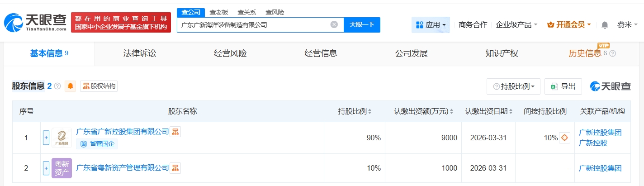The height and width of the screenshot is (186, 644).
Task: Open equity structure icon next to 广东省粤新资产管理有限公司
Action: 175,168
